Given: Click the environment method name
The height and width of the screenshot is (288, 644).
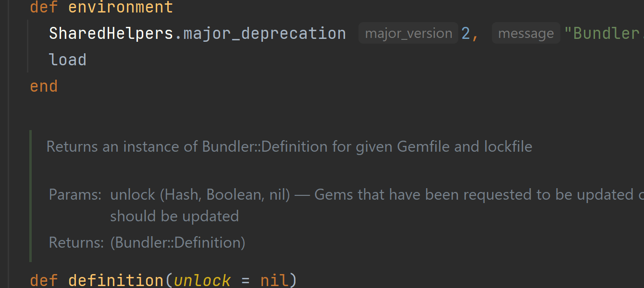Looking at the screenshot, I should coord(121,7).
